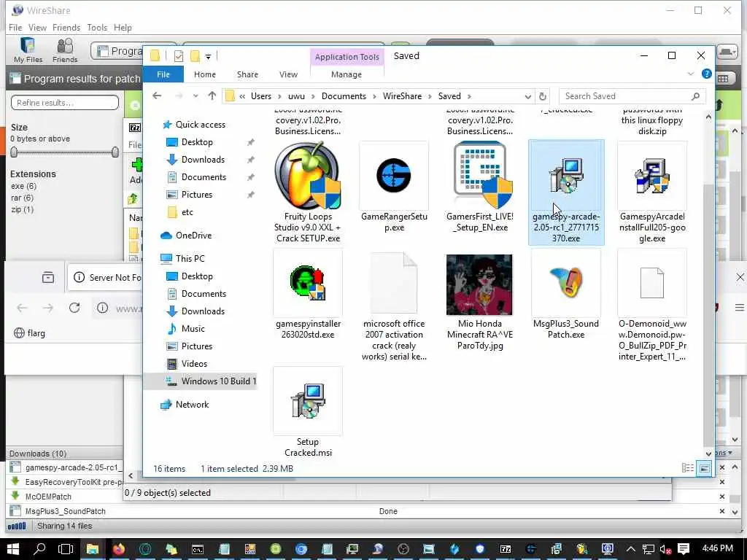Select GamespyArcadeInstallFull205-google.exe file
Screen dimensions: 747x560
(652, 192)
